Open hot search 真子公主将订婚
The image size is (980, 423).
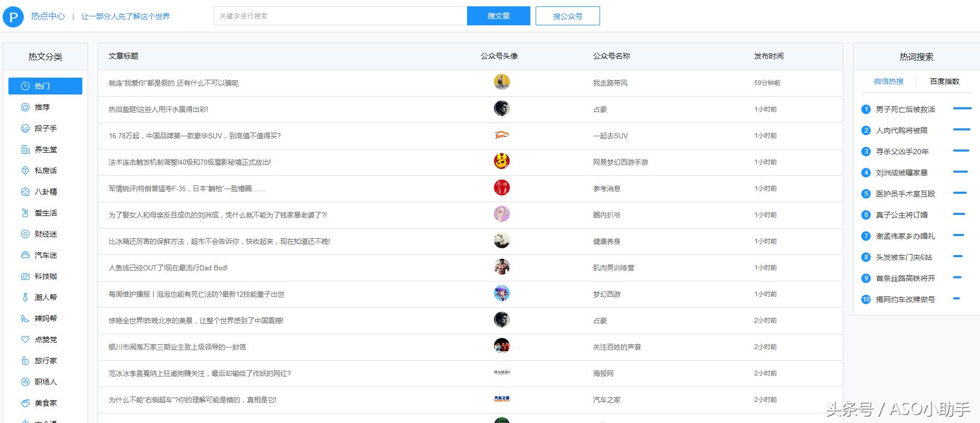click(x=902, y=215)
